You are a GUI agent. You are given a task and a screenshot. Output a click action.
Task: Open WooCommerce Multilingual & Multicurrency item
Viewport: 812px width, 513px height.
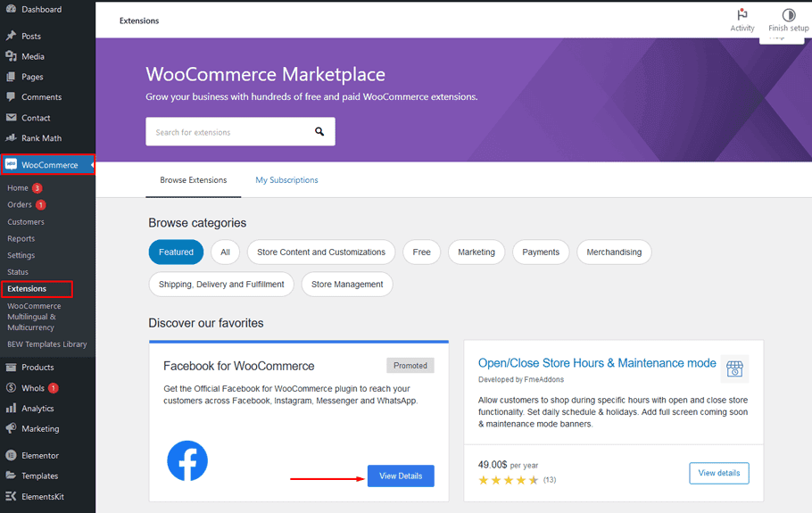[x=34, y=317]
